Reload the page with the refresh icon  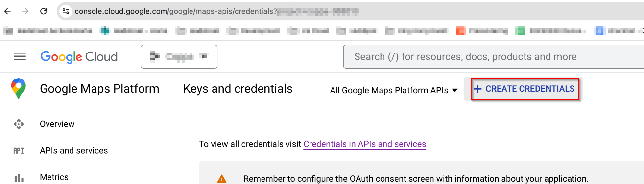(x=44, y=11)
